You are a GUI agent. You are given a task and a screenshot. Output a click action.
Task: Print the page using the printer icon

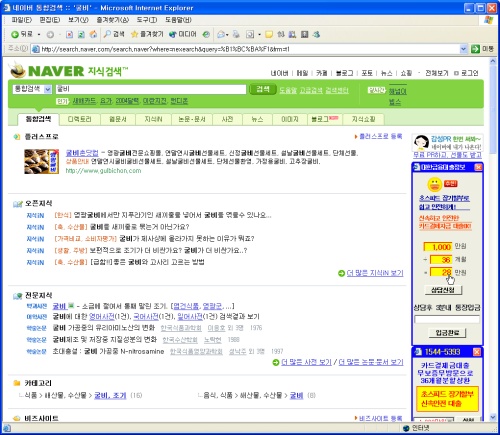[236, 34]
